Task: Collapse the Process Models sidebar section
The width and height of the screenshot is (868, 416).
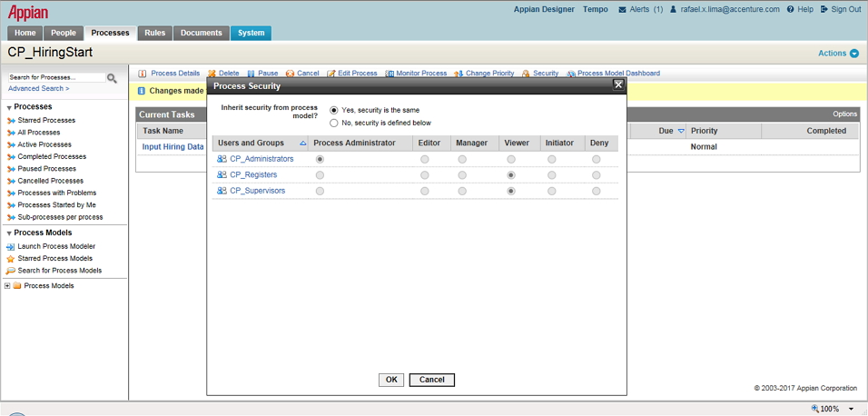Action: coord(9,233)
